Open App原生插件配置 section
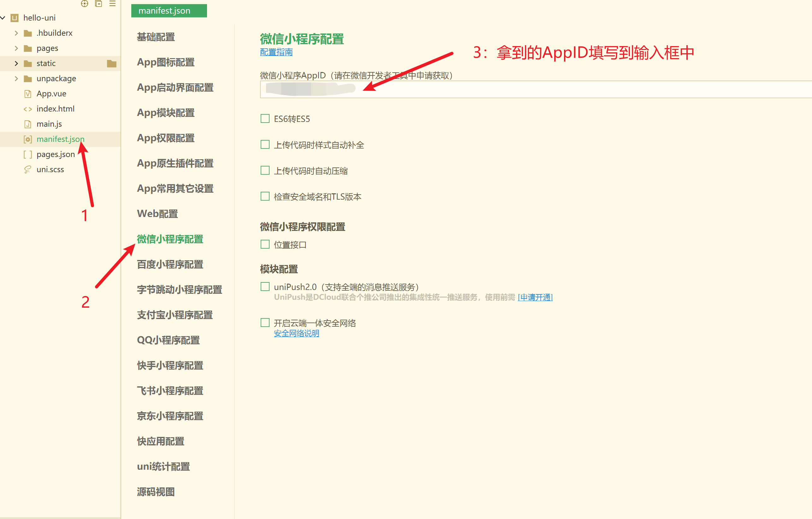The image size is (812, 519). [175, 164]
